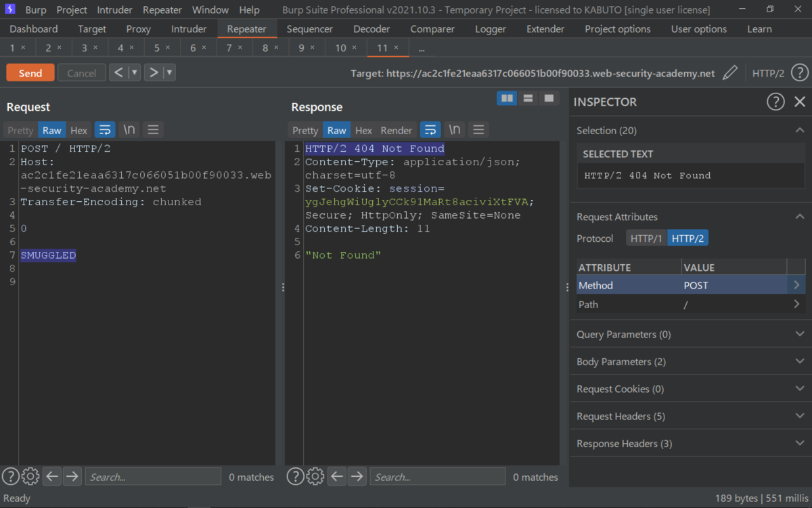Switch request view to Pretty

pos(20,130)
